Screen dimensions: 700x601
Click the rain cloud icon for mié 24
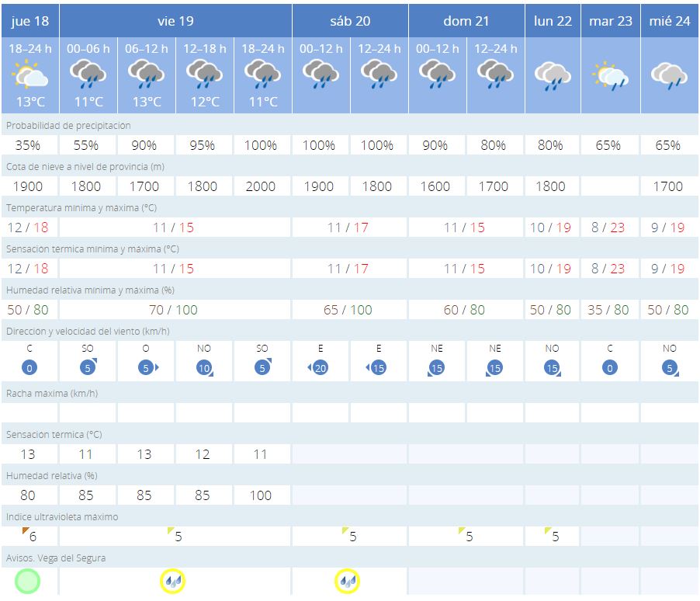point(669,76)
